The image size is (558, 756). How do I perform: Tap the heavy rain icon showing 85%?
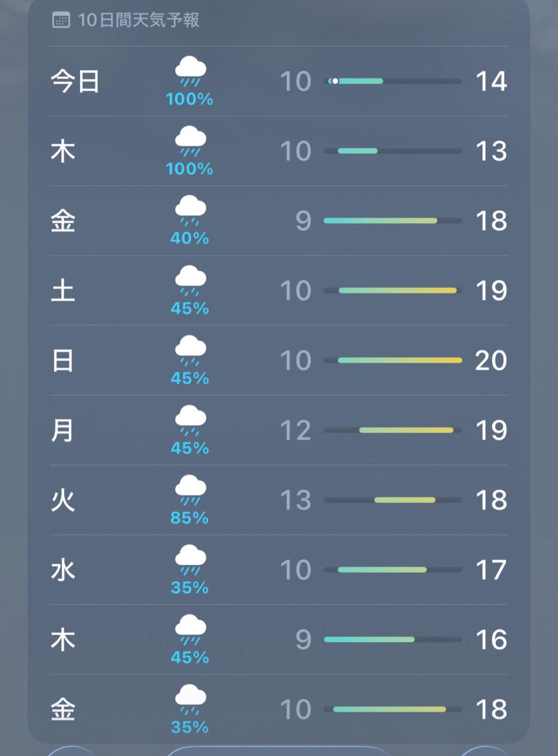pyautogui.click(x=190, y=490)
